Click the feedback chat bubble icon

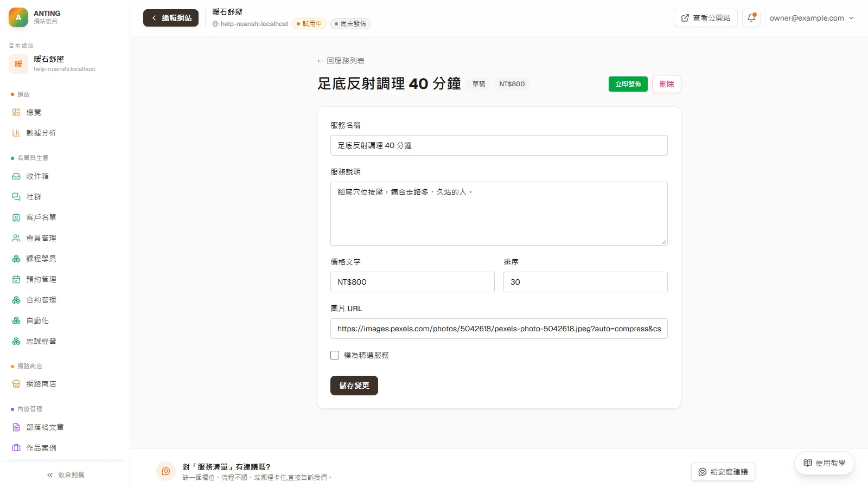tap(166, 471)
